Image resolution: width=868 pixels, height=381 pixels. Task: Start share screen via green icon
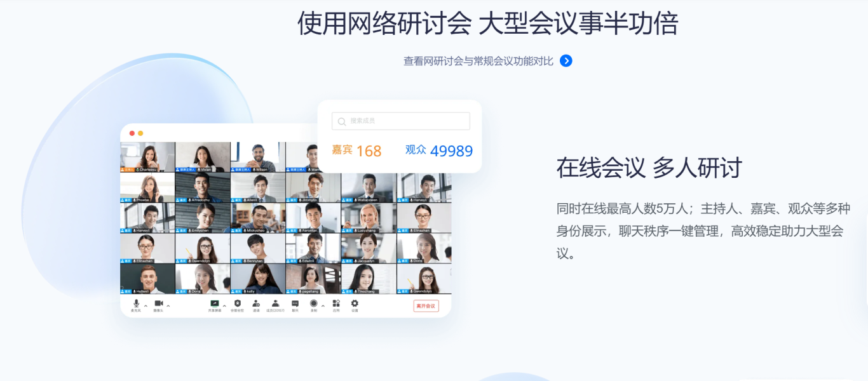coord(215,304)
